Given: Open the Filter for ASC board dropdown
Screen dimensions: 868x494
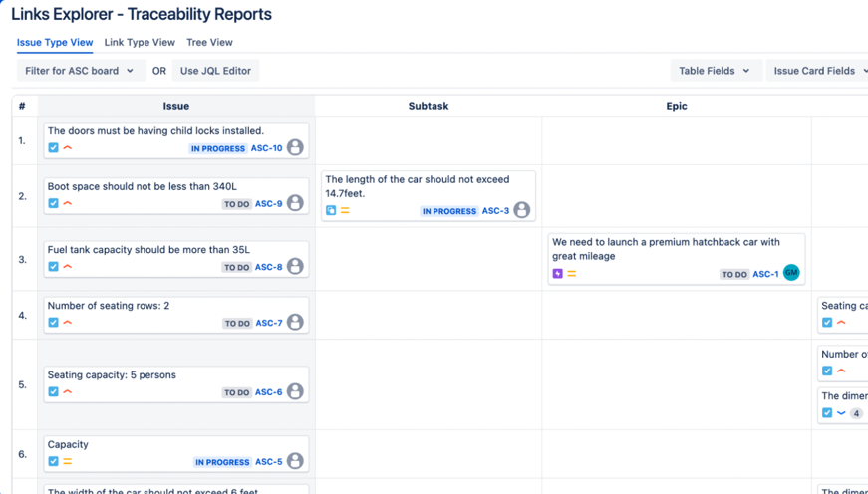Looking at the screenshot, I should 80,71.
